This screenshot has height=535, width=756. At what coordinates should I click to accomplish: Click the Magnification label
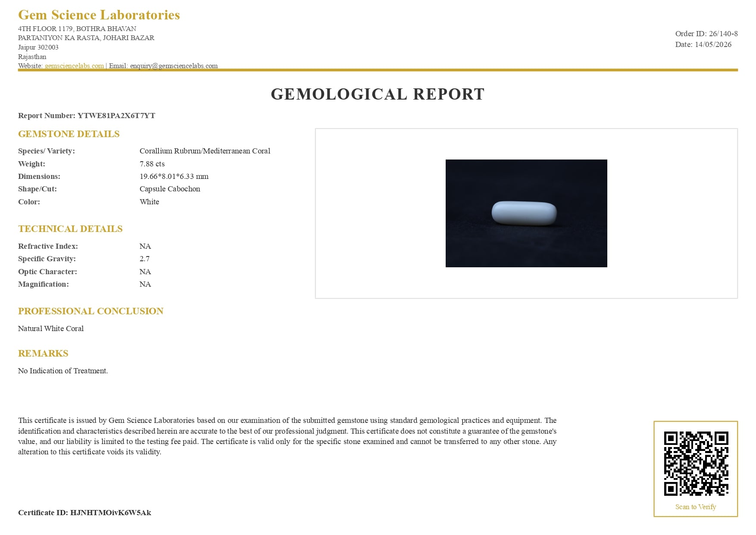(x=44, y=284)
